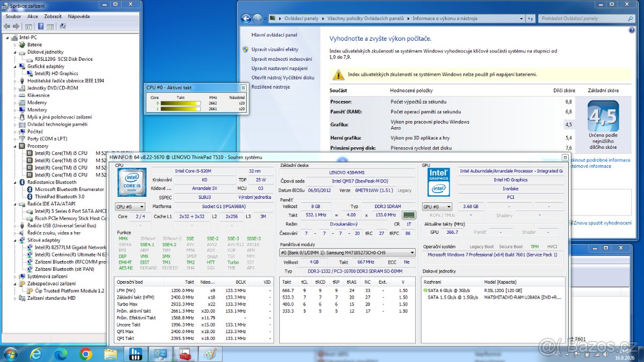This screenshot has height=362, width=644.
Task: Select Intel 82577LM Gigabit Network adapter
Action: pyautogui.click(x=70, y=247)
